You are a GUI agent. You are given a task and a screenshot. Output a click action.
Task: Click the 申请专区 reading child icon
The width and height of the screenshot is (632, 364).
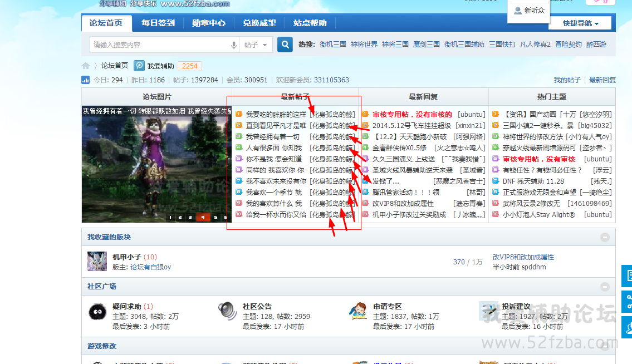(358, 311)
